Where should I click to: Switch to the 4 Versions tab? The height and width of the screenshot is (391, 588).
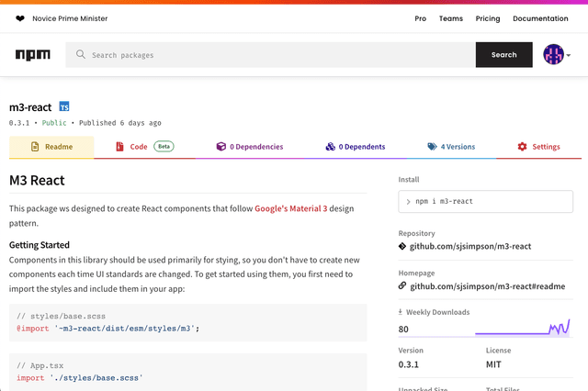point(451,147)
